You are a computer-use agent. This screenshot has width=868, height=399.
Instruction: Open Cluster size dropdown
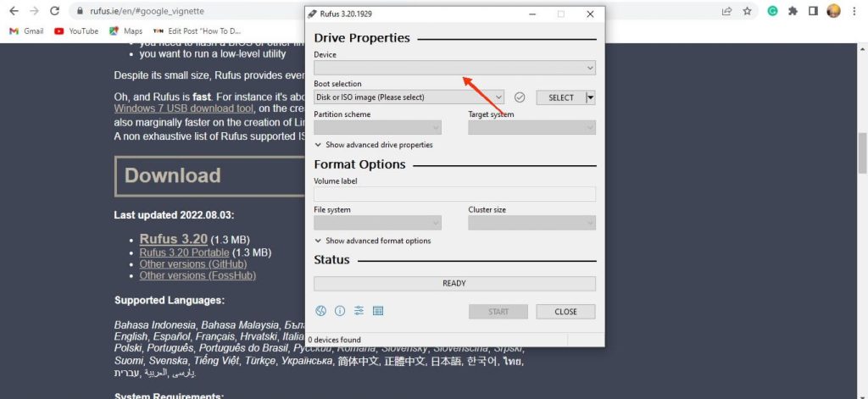(x=532, y=223)
